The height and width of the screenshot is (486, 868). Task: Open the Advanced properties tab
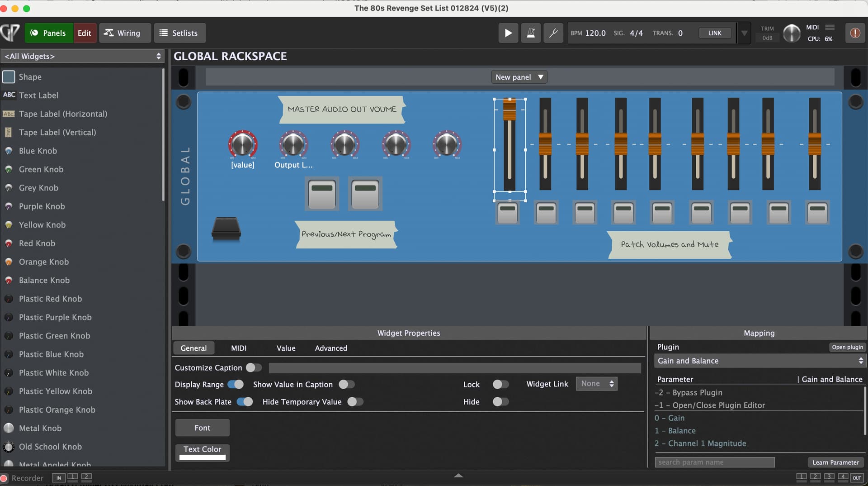[x=331, y=348]
